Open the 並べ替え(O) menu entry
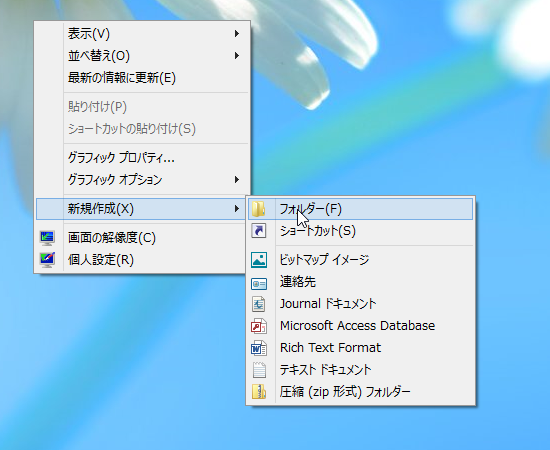This screenshot has width=550, height=450. (142, 56)
